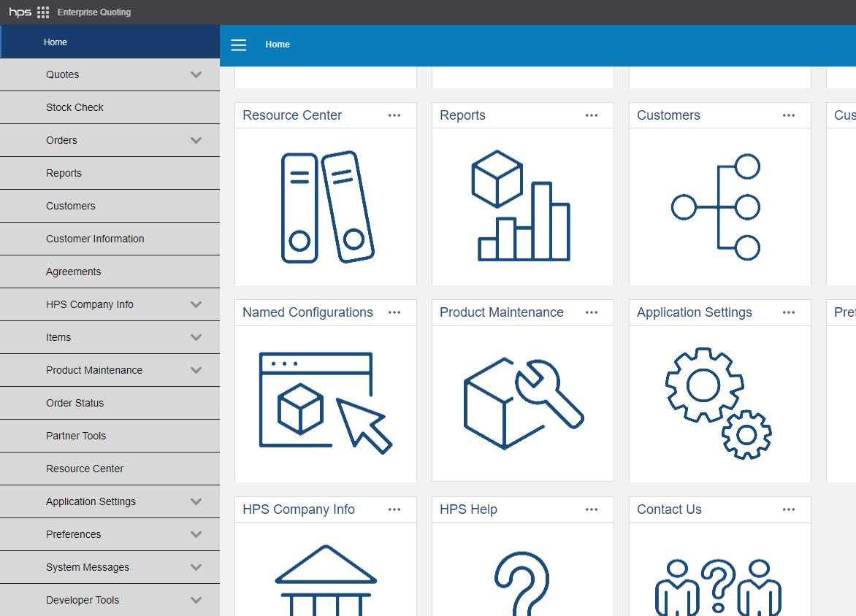Image resolution: width=856 pixels, height=616 pixels.
Task: Select Home in the sidebar
Action: 110,42
